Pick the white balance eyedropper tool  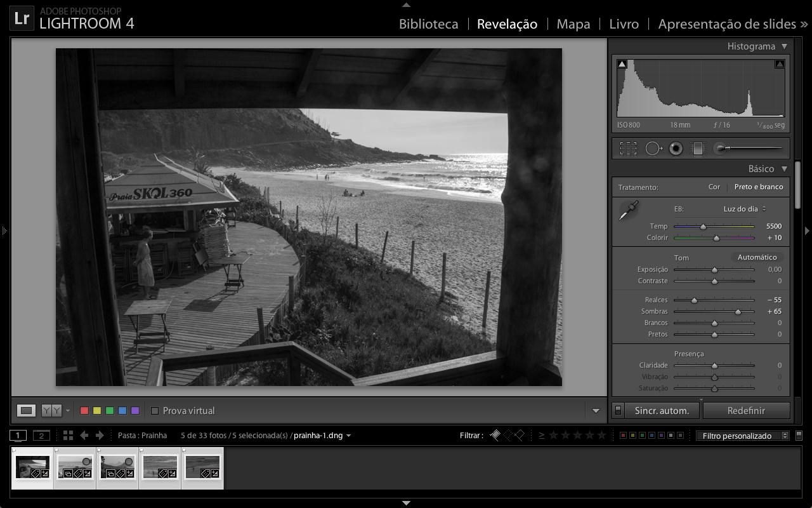[x=629, y=210]
